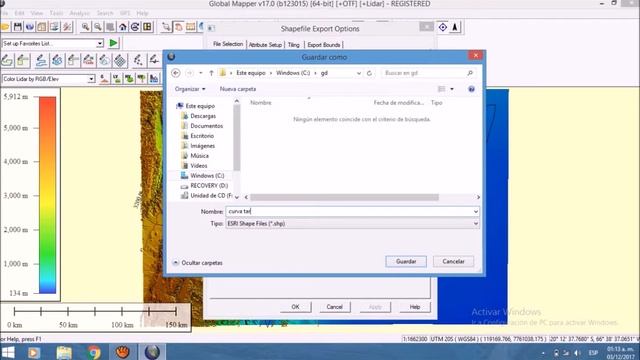Select the create line feature digitizer icon
The image size is (640, 360).
(41, 61)
